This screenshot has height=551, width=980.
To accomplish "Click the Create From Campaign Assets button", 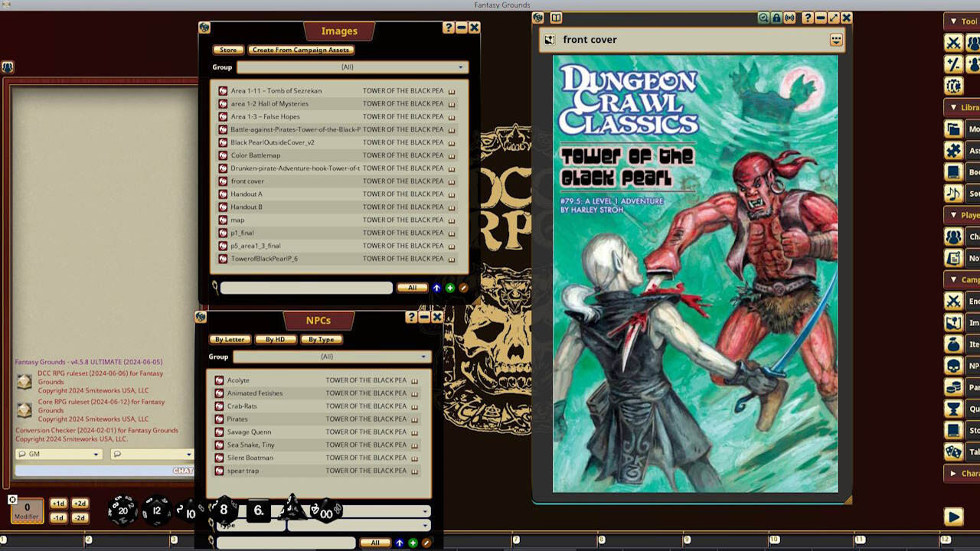I will pos(299,49).
